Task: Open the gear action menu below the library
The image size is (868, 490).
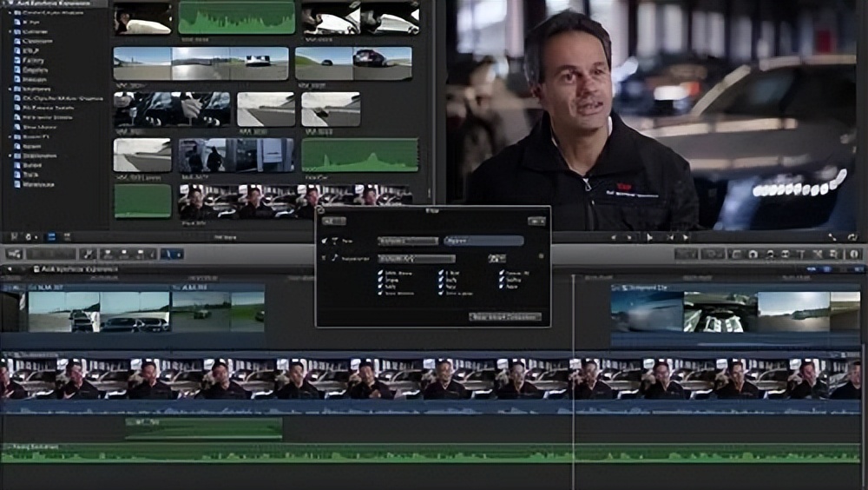Action: click(30, 236)
